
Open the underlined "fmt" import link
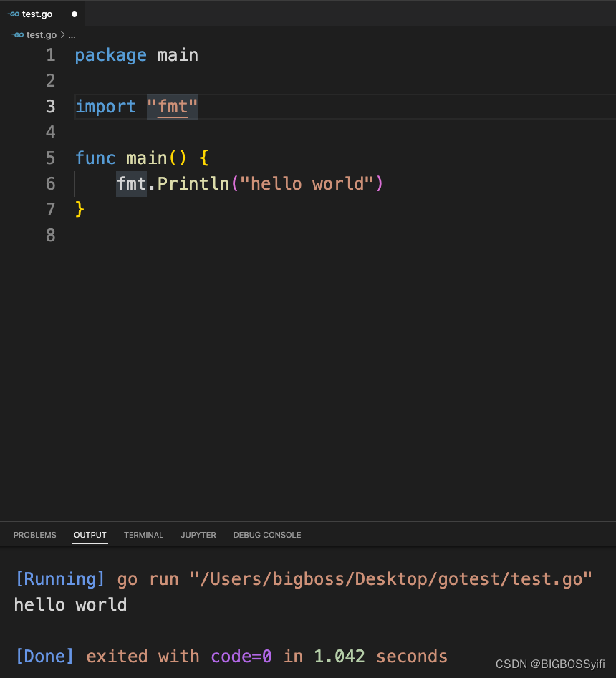[x=173, y=107]
